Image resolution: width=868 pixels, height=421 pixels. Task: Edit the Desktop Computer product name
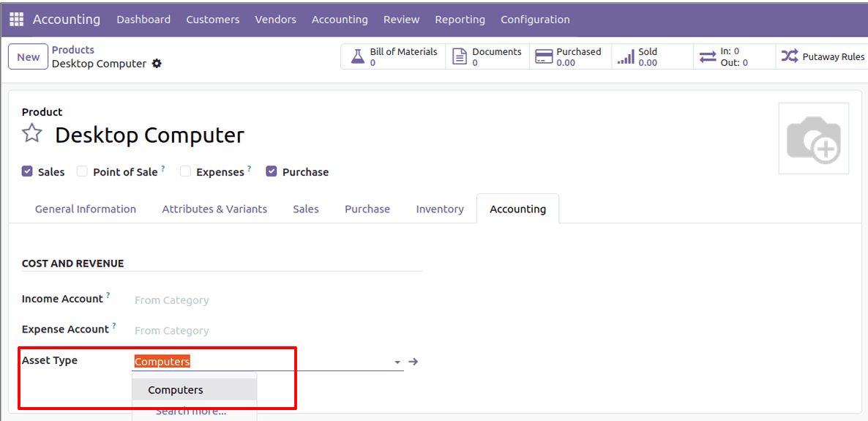click(149, 135)
